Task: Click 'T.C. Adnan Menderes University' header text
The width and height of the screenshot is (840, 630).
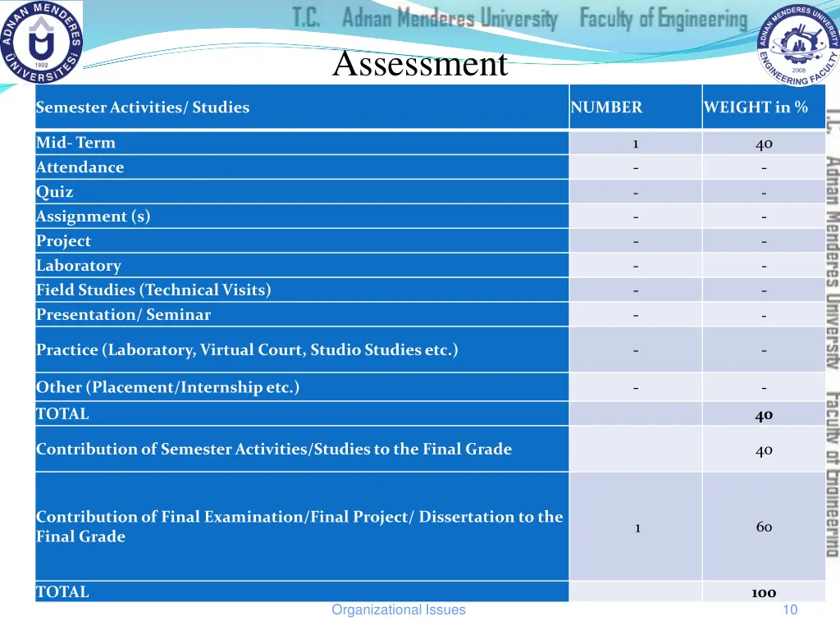Action: [x=425, y=17]
